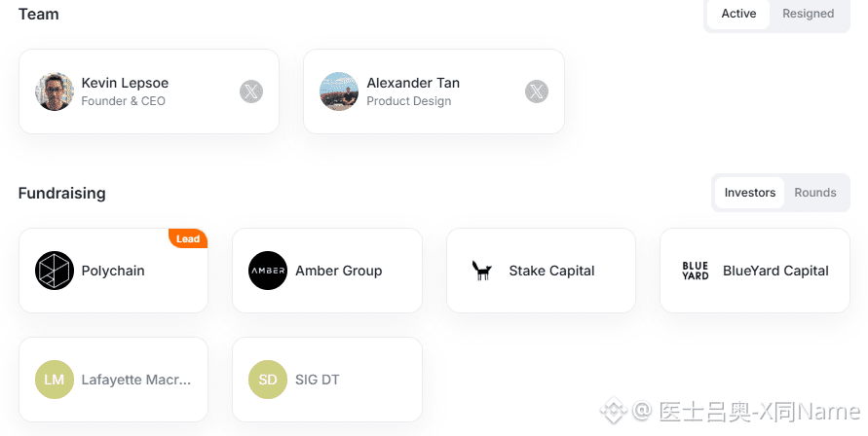This screenshot has width=868, height=436.
Task: Click the Stake Capital fox logo
Action: [x=481, y=271]
